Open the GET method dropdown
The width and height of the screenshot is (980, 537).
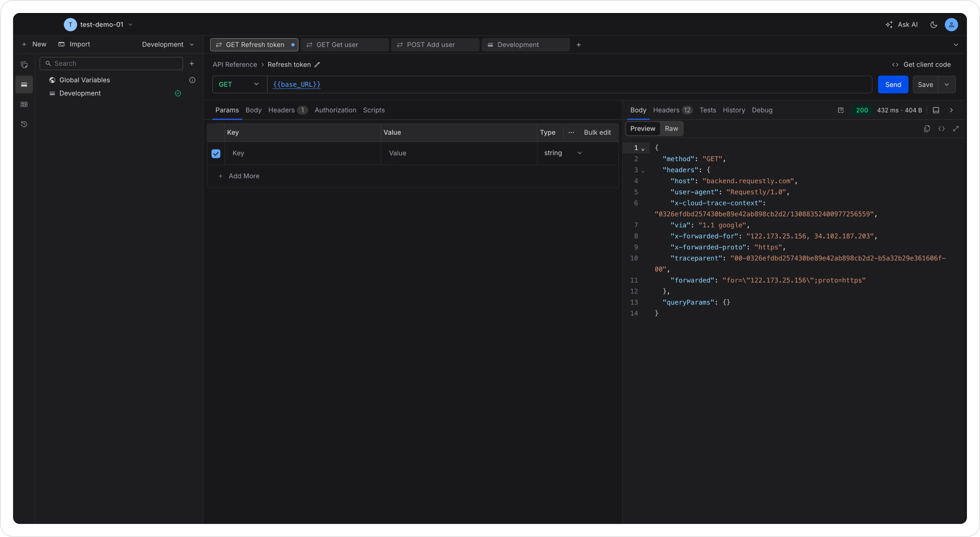point(239,84)
